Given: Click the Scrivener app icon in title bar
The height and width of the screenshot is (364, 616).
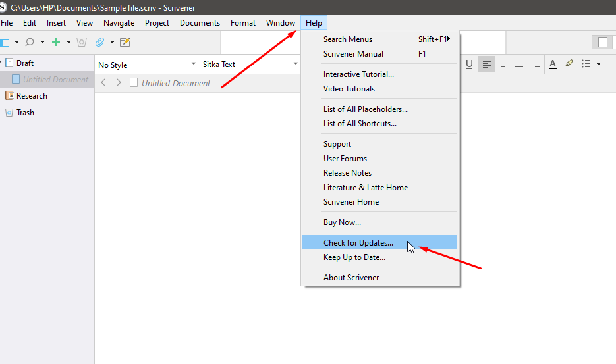Looking at the screenshot, I should [x=3, y=7].
